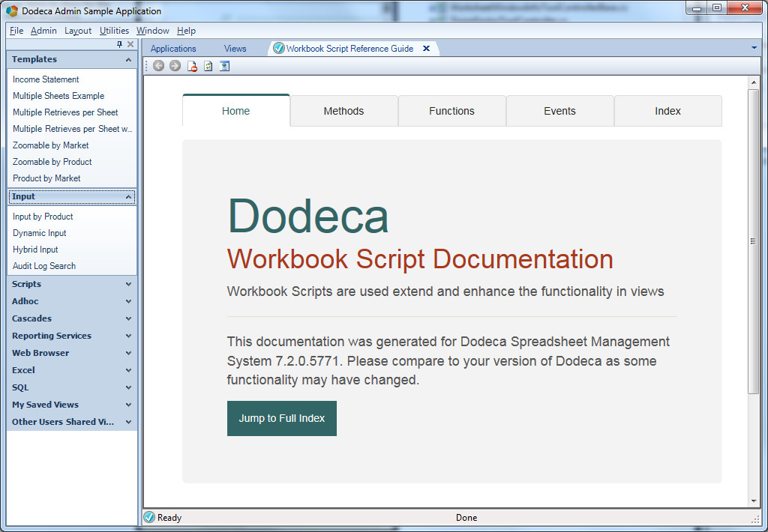The width and height of the screenshot is (768, 532).
Task: Click the browser Forward arrow icon
Action: coord(175,66)
